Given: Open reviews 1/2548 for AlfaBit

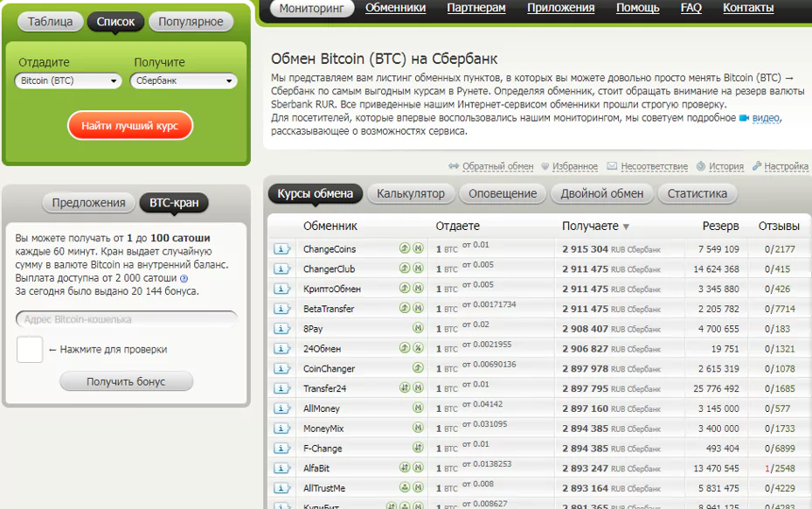Looking at the screenshot, I should [x=780, y=469].
